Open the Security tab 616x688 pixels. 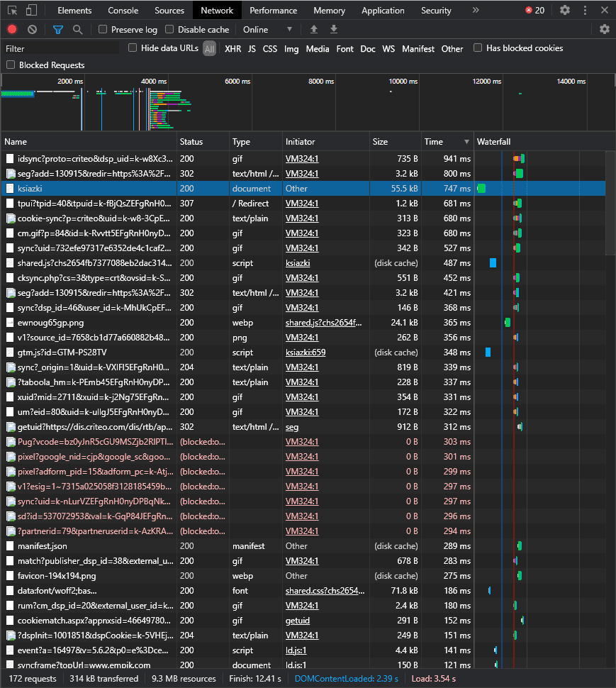436,10
